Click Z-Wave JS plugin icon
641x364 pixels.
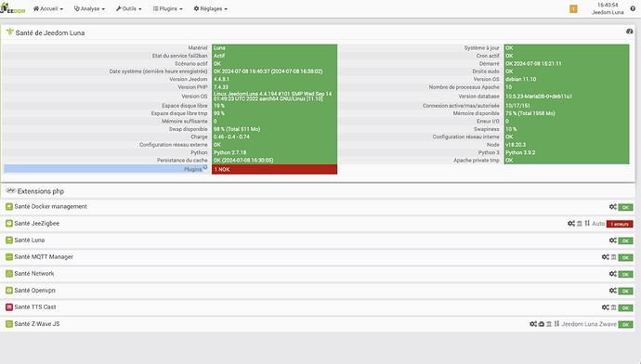tap(9, 324)
